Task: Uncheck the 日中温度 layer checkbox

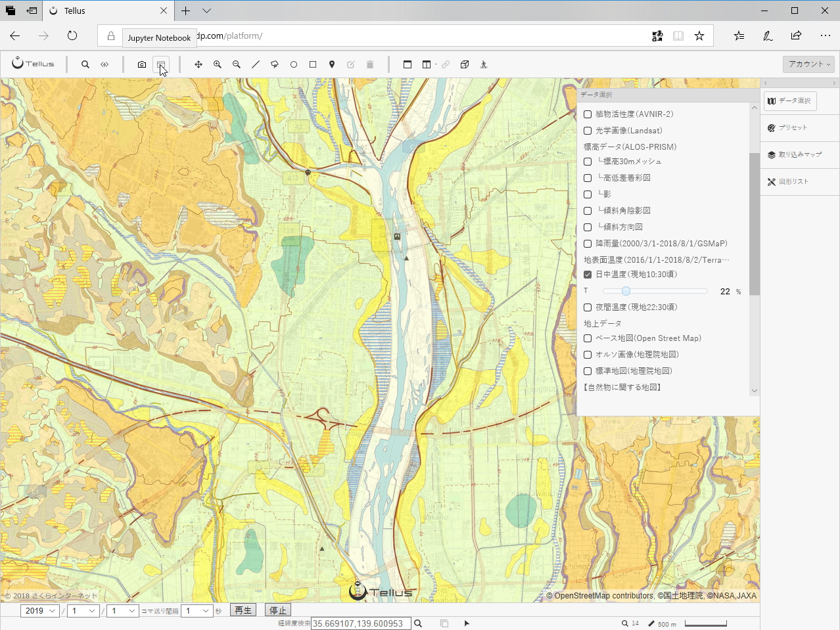Action: pyautogui.click(x=588, y=275)
